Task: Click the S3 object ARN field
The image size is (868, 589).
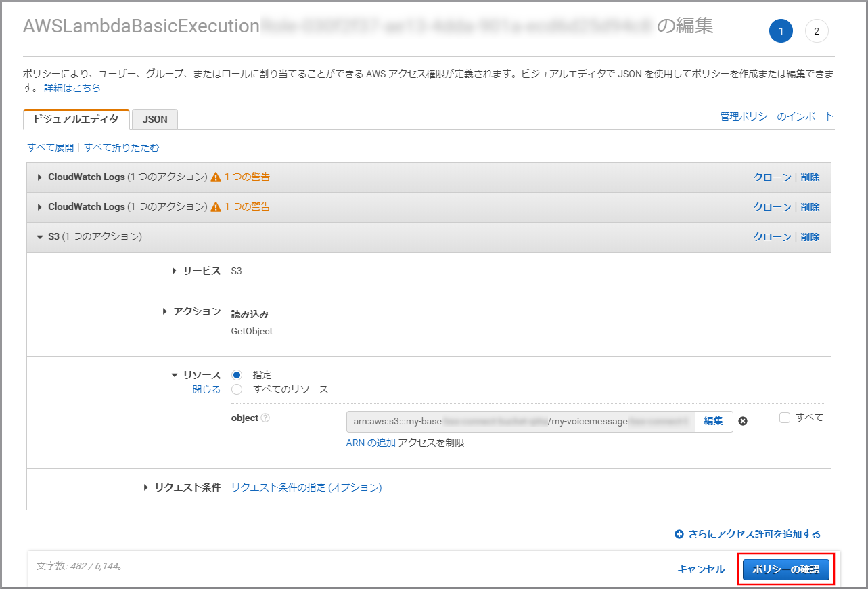Action: coord(520,421)
